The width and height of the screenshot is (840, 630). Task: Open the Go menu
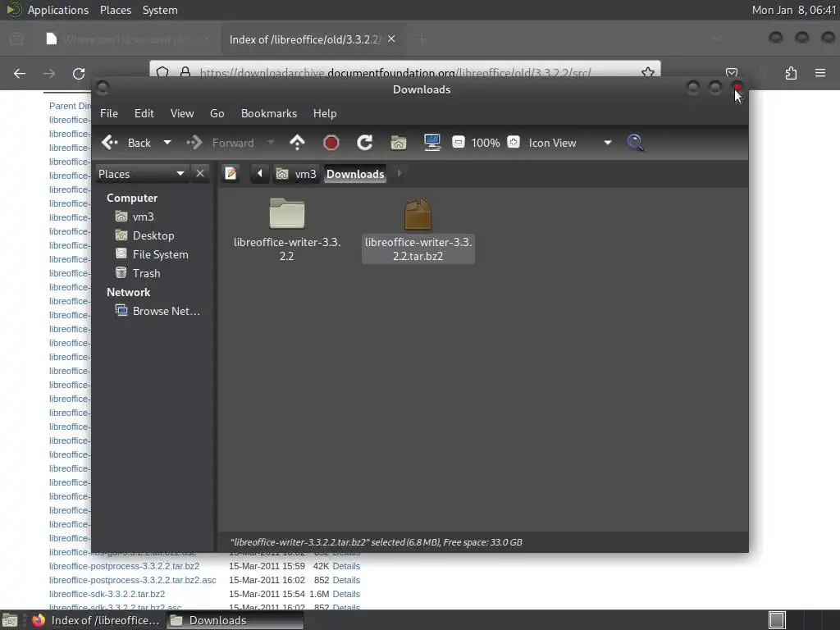click(x=217, y=113)
